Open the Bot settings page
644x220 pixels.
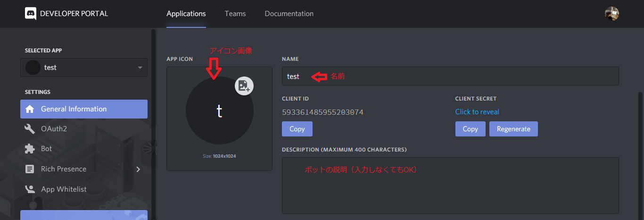pos(84,149)
